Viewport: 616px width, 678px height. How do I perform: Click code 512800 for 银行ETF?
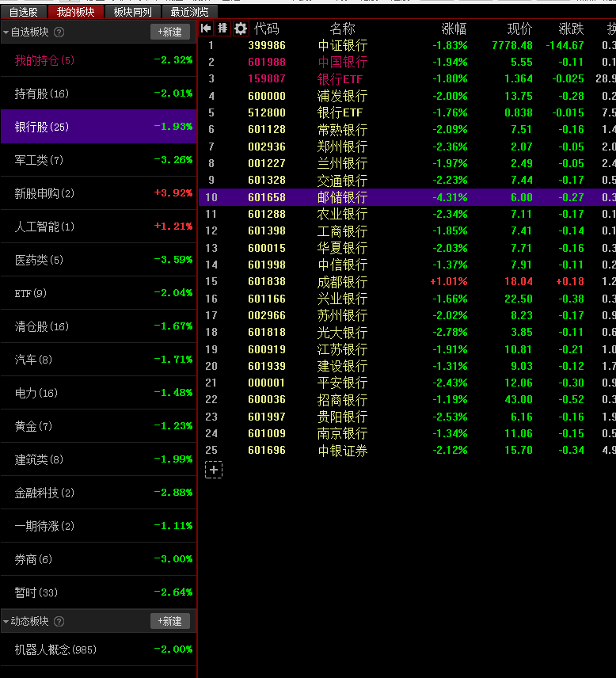pyautogui.click(x=267, y=112)
